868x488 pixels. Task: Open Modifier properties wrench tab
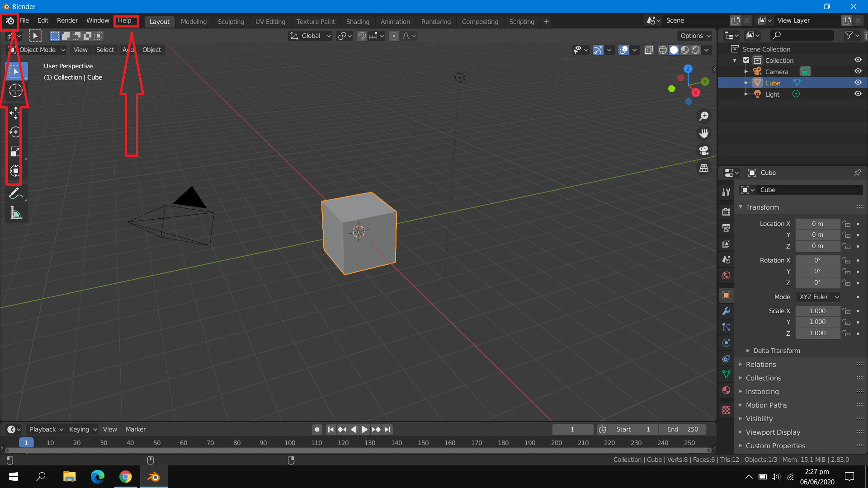pos(726,311)
